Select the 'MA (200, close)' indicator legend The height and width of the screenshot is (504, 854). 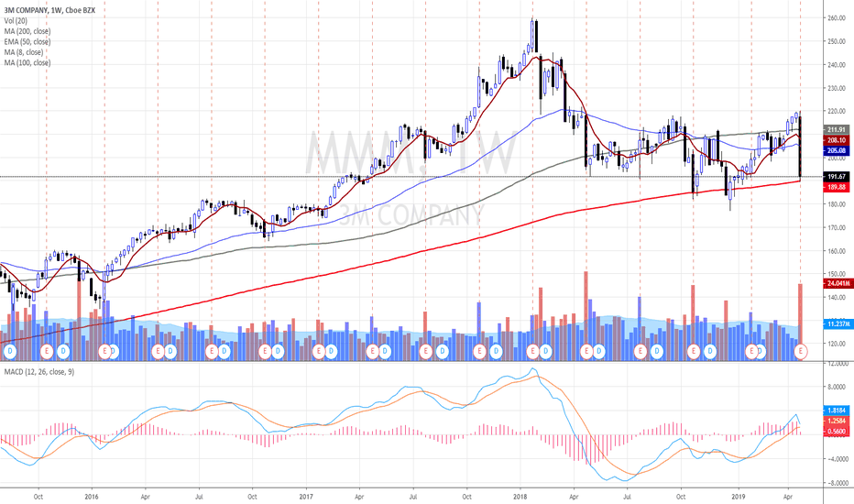pos(27,31)
